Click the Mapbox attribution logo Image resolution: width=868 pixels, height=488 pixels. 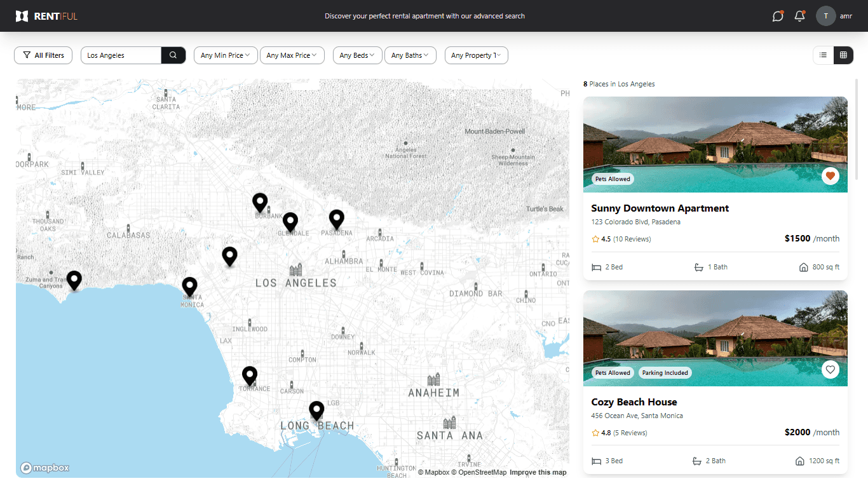[x=44, y=468]
